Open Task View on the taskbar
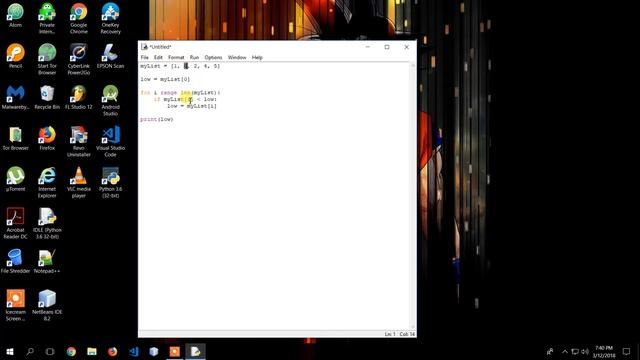This screenshot has height=360, width=640. (x=50, y=351)
